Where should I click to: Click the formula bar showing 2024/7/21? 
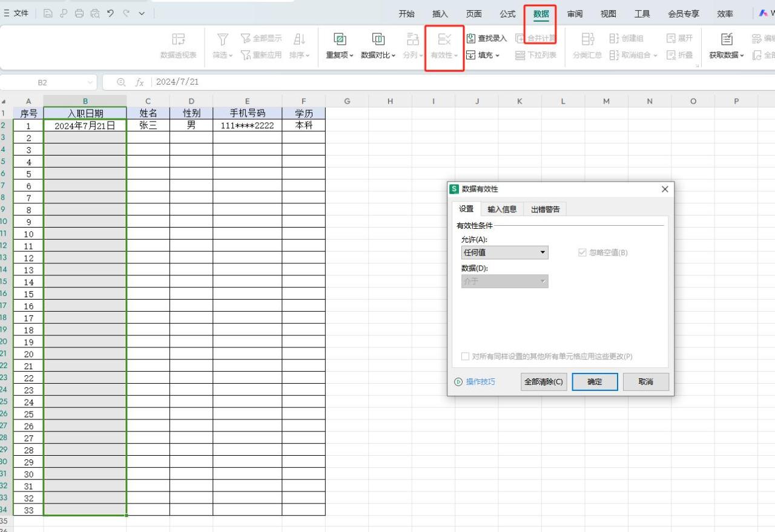tap(463, 82)
